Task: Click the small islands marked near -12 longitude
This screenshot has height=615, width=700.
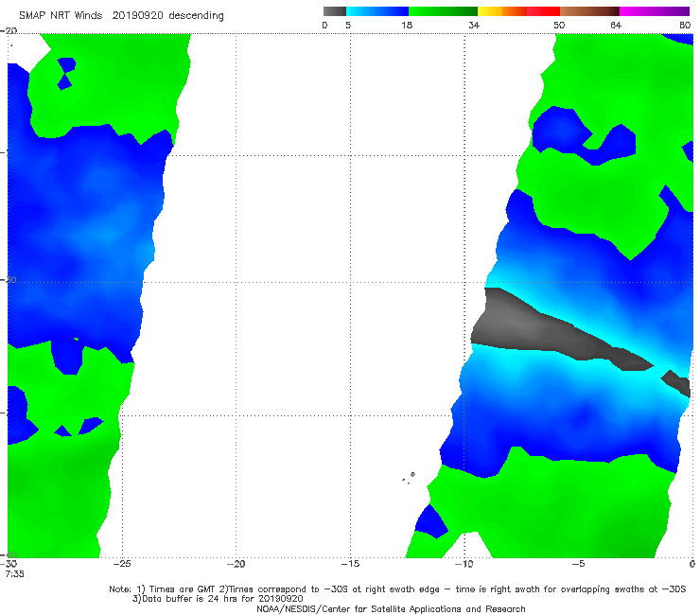Action: click(409, 478)
